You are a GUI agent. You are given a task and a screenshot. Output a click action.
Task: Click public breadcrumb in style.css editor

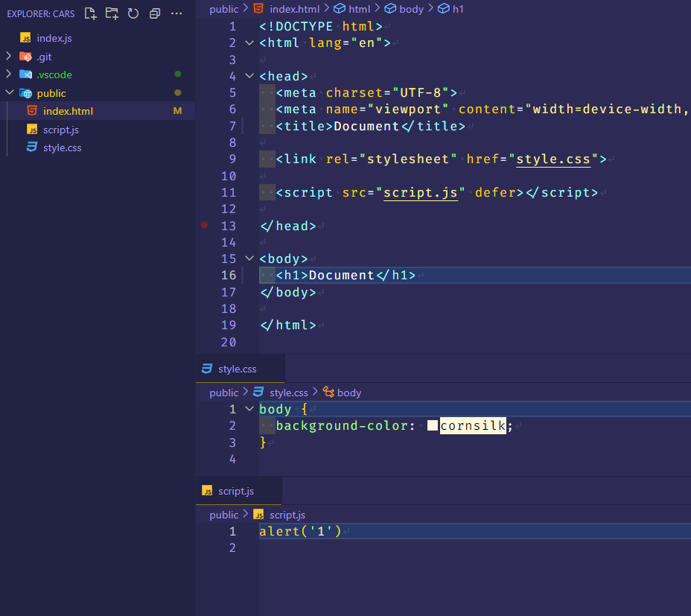[x=224, y=393]
